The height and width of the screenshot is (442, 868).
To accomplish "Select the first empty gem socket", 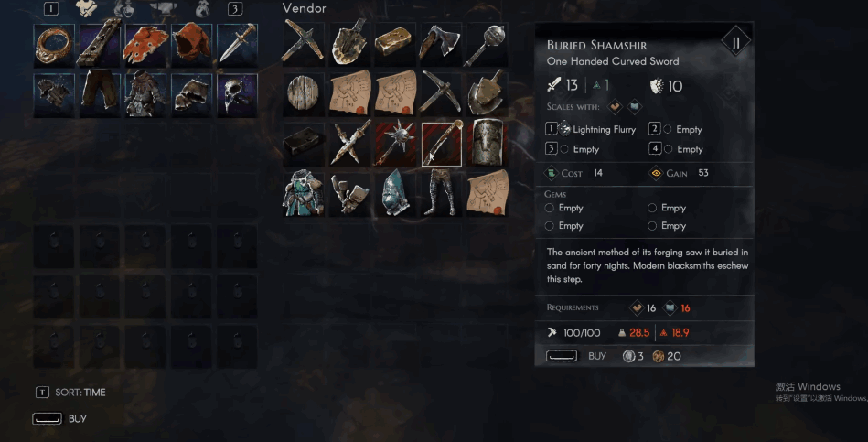I will click(x=564, y=208).
